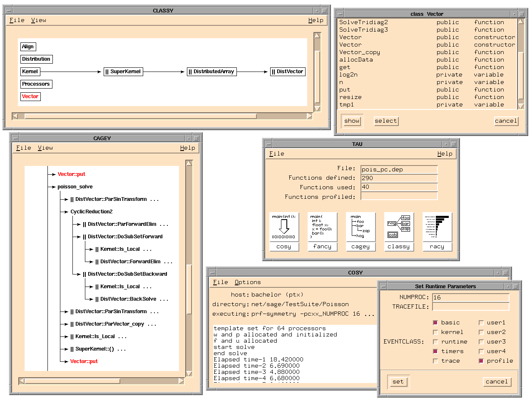The width and height of the screenshot is (532, 403).
Task: Click CAGEY vertical scrollbar thumb
Action: pos(189,289)
